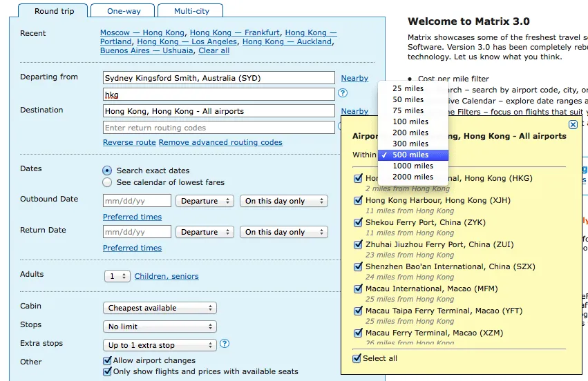Select the Search exact dates radio button

[x=107, y=170]
